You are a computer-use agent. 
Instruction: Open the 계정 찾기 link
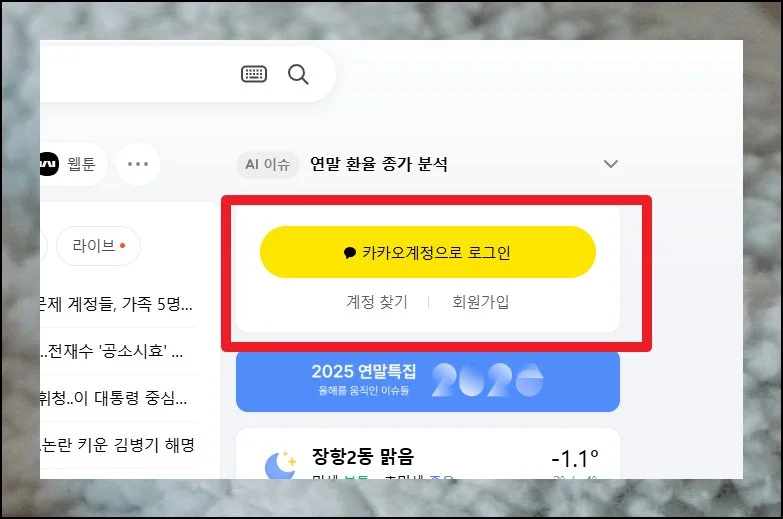pyautogui.click(x=377, y=302)
